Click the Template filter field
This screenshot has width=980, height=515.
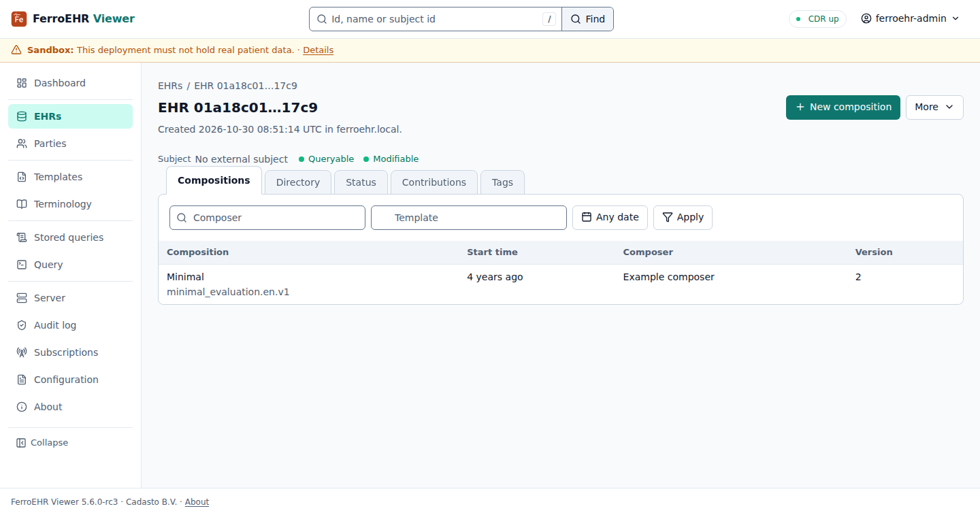[x=469, y=218]
